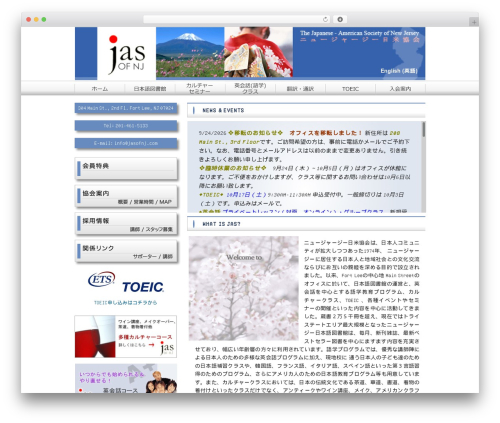Click the WHAT IS JAS? section heading
500x423 pixels.
coord(221,224)
